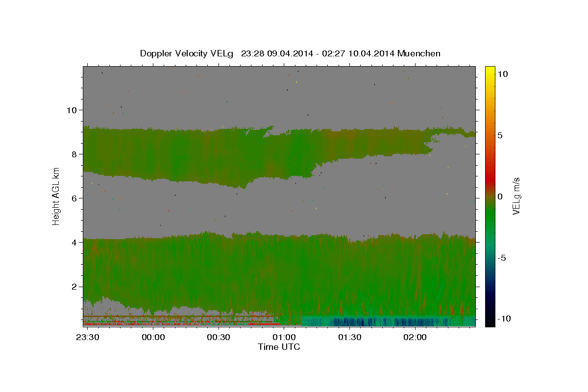Click the height tick label '10'

[72, 110]
